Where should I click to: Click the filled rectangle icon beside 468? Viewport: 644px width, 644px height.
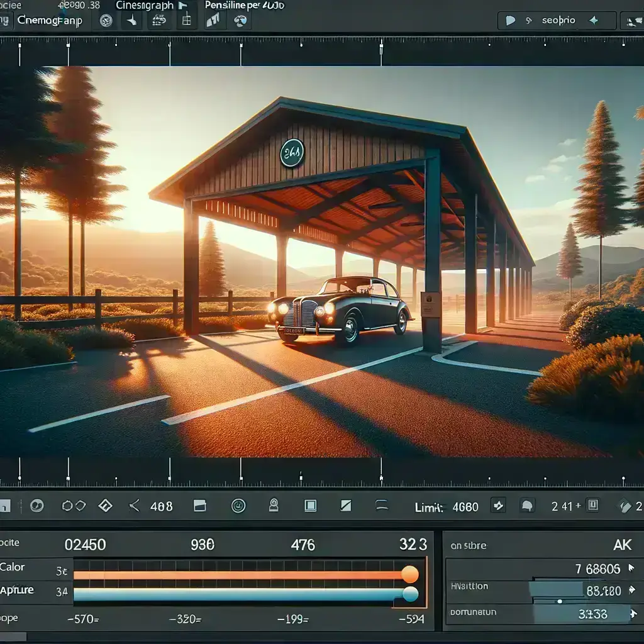[x=200, y=506]
